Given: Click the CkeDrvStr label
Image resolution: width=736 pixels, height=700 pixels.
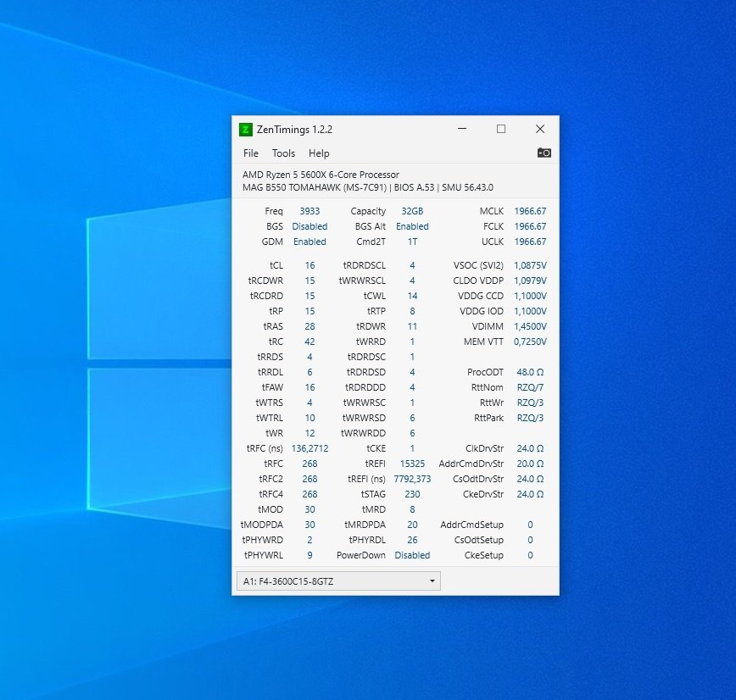Looking at the screenshot, I should point(483,494).
